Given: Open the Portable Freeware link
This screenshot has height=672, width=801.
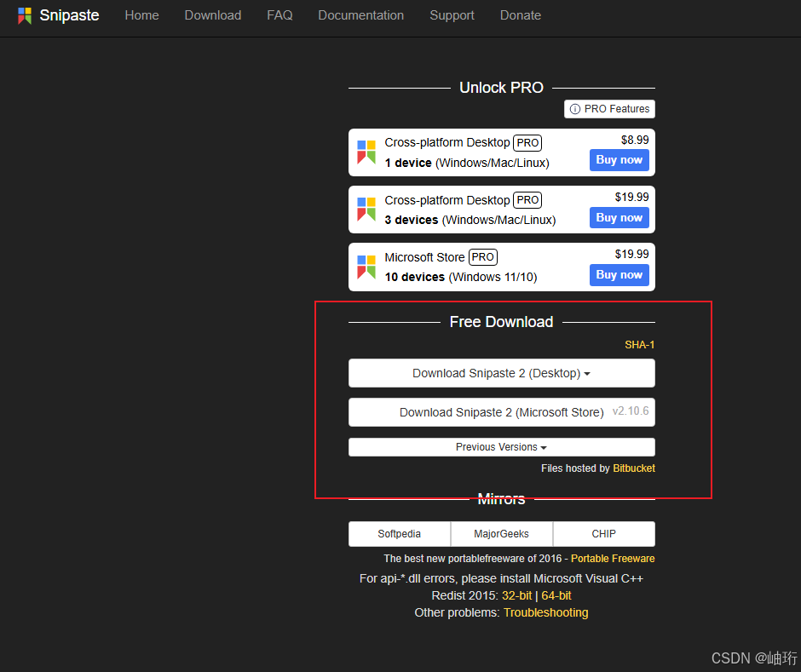Looking at the screenshot, I should pos(613,559).
